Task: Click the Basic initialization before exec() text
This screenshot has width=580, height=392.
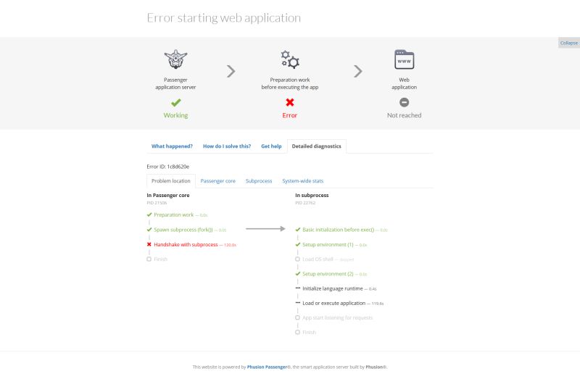Action: pos(338,230)
